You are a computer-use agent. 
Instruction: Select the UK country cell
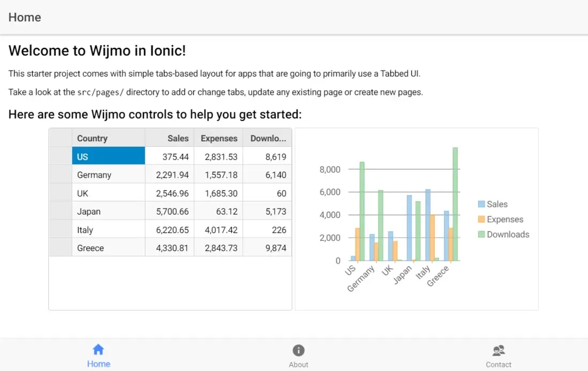[108, 193]
